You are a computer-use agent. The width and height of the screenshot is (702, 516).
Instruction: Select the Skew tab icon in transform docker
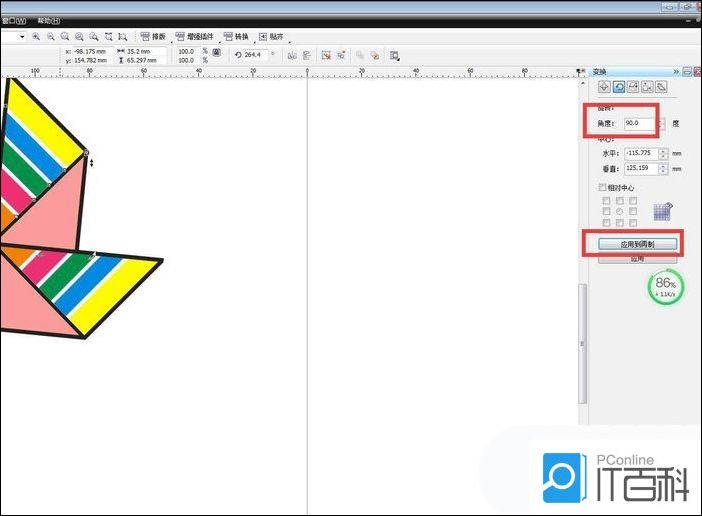pyautogui.click(x=661, y=86)
